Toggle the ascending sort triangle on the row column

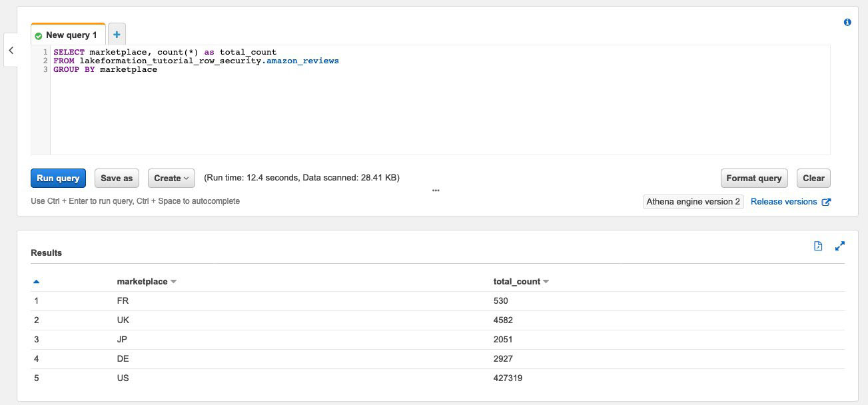tap(37, 280)
